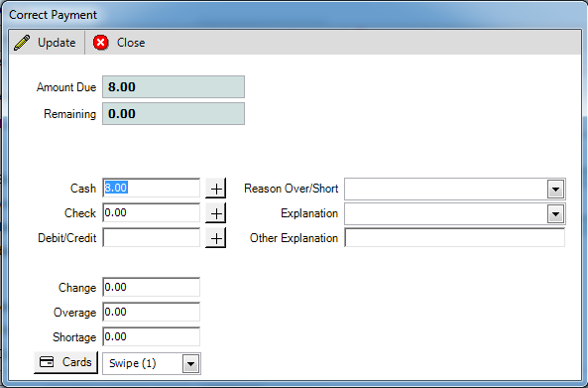Click the Reason Over/Short label

[x=291, y=188]
